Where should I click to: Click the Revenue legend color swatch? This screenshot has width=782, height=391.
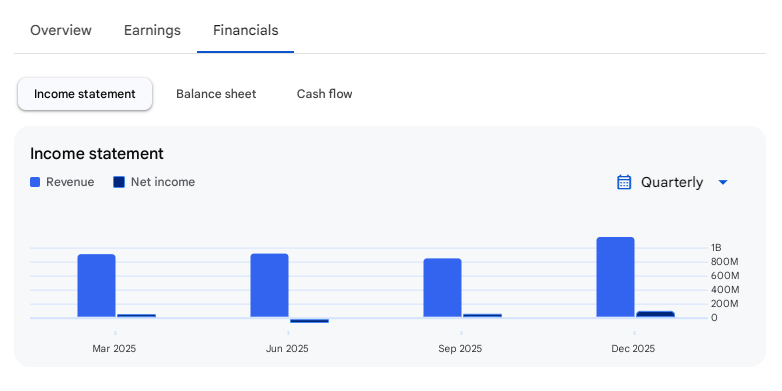pyautogui.click(x=35, y=182)
